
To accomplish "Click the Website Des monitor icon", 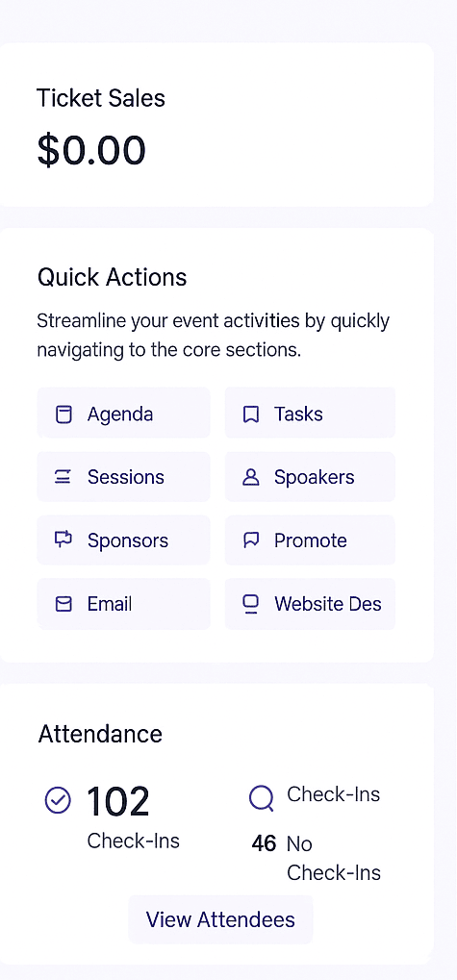I will [x=251, y=604].
